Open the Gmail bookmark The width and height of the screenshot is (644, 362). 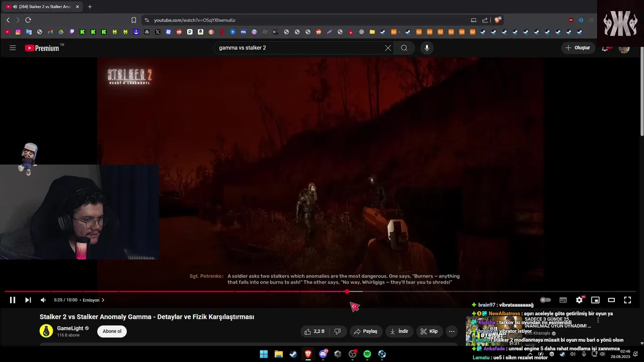(50, 32)
